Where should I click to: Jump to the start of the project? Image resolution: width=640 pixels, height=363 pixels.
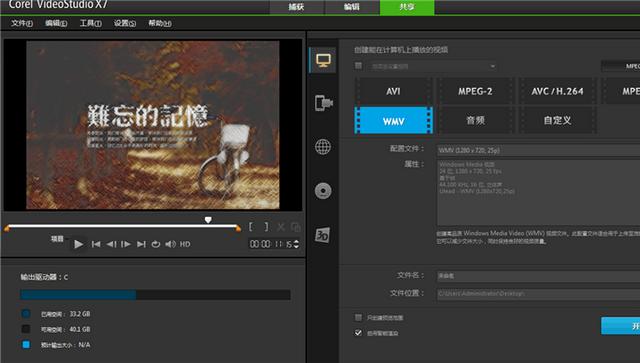coord(96,244)
